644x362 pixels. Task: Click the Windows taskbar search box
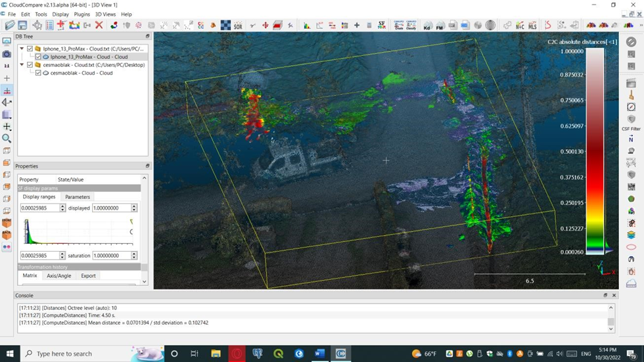(93, 353)
